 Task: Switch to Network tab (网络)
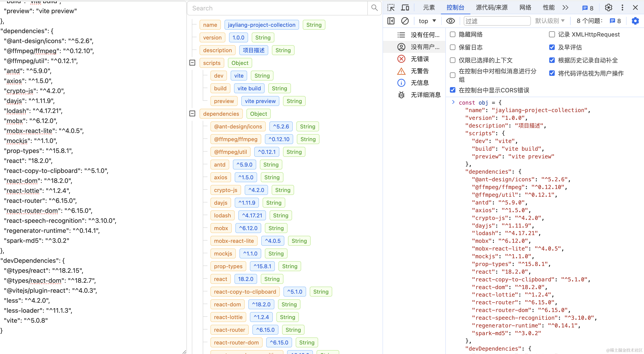tap(525, 8)
